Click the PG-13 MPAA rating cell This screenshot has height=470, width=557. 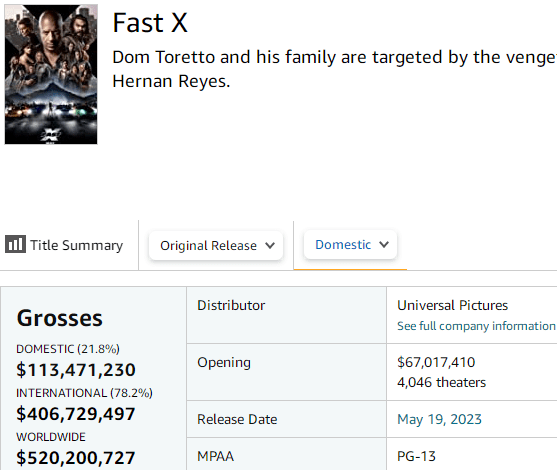point(416,456)
